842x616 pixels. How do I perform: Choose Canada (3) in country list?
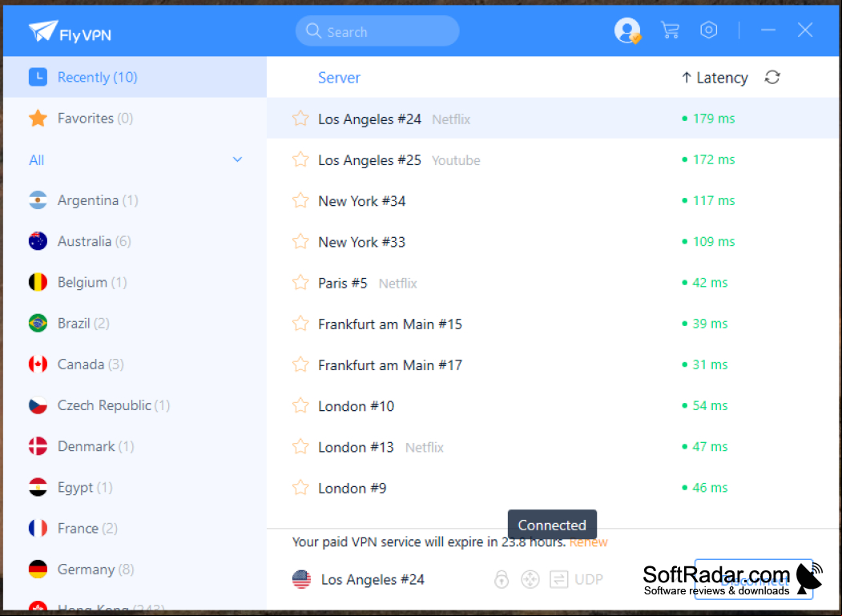click(135, 364)
